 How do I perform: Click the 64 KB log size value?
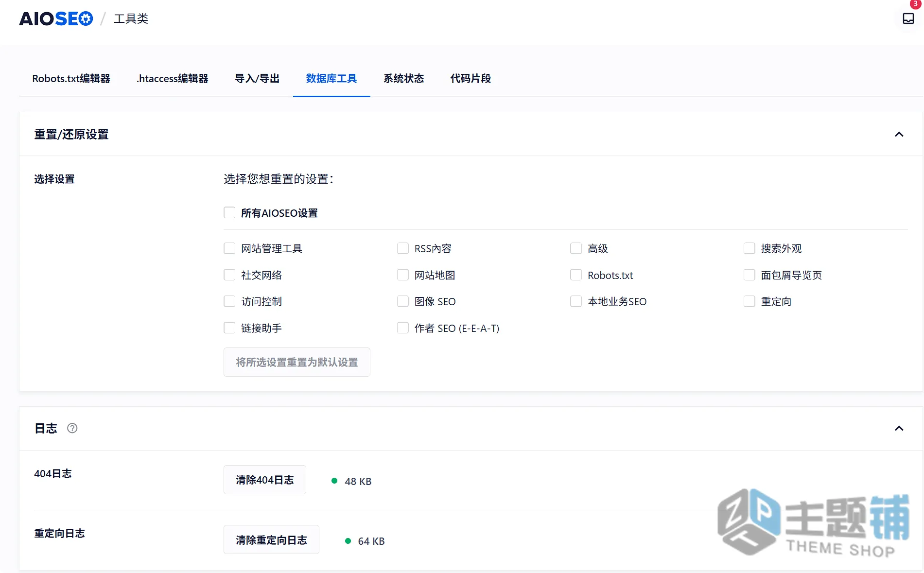tap(371, 541)
